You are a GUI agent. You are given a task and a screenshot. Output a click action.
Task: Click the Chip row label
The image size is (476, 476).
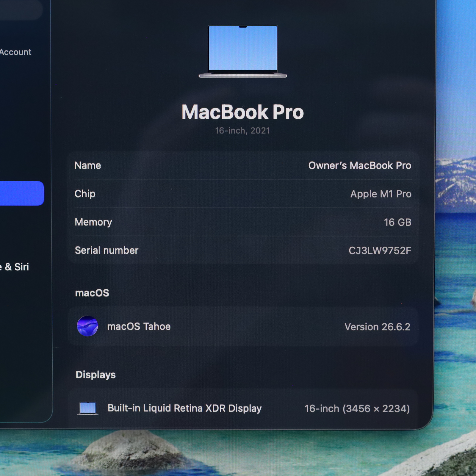(85, 194)
